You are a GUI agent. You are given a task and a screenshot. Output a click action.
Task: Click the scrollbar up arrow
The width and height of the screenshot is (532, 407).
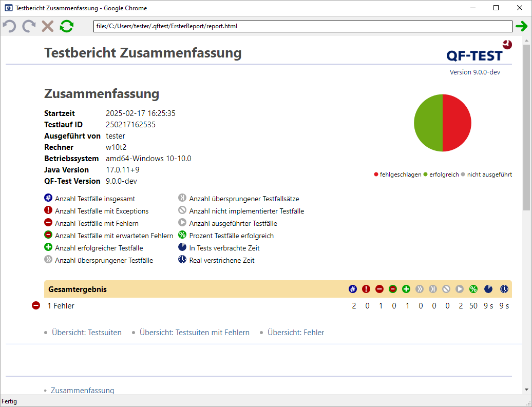coord(526,41)
